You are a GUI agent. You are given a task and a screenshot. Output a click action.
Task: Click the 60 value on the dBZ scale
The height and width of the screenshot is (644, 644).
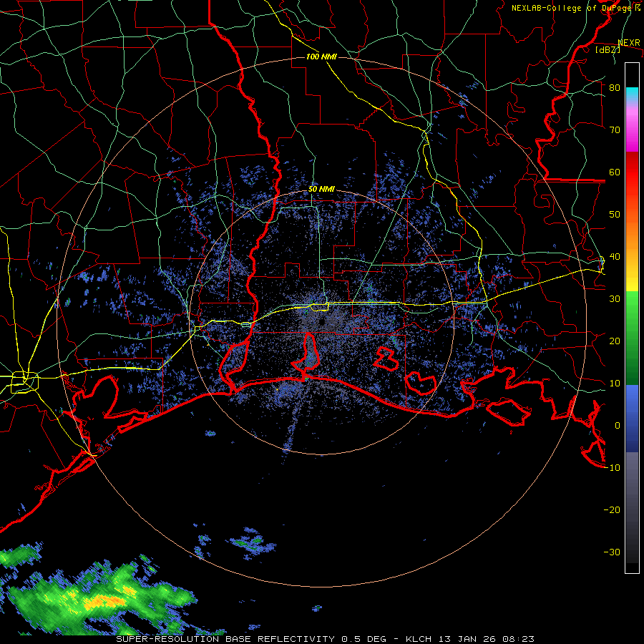pyautogui.click(x=615, y=172)
